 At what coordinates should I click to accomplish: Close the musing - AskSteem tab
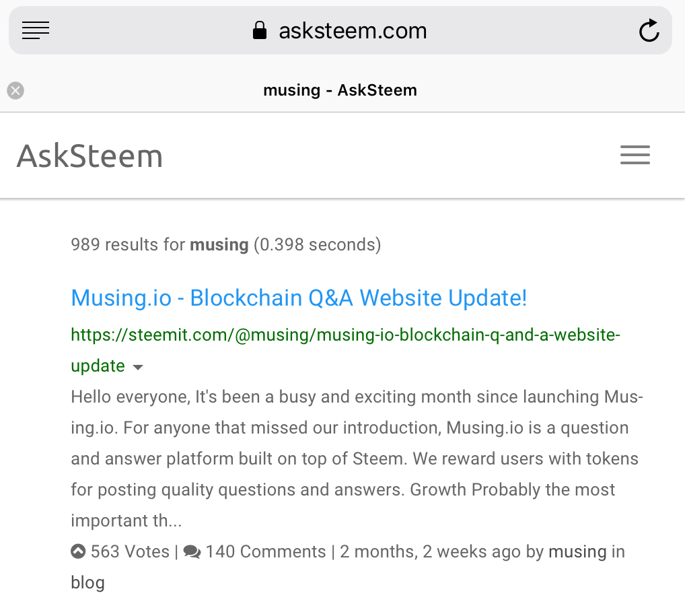15,90
